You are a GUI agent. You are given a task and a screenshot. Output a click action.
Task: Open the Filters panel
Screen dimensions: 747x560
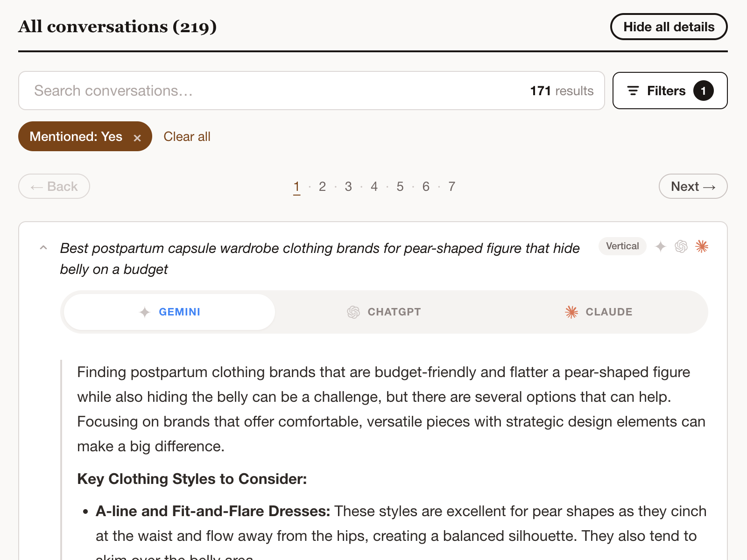[670, 91]
